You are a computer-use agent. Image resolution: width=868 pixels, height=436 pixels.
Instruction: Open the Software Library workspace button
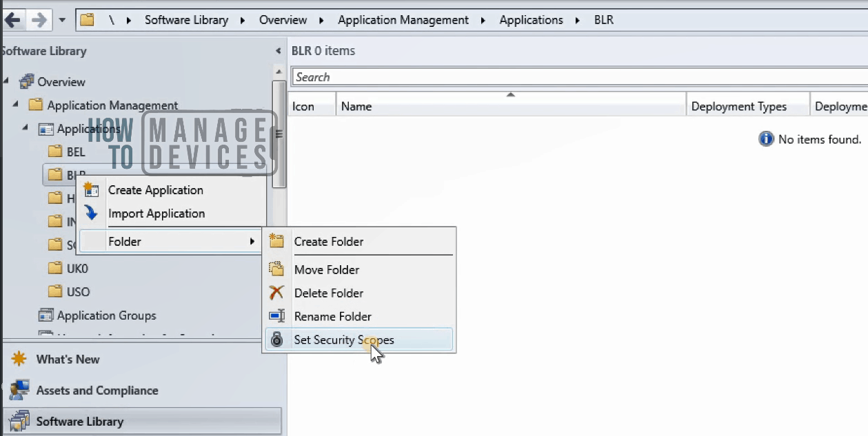pyautogui.click(x=142, y=421)
